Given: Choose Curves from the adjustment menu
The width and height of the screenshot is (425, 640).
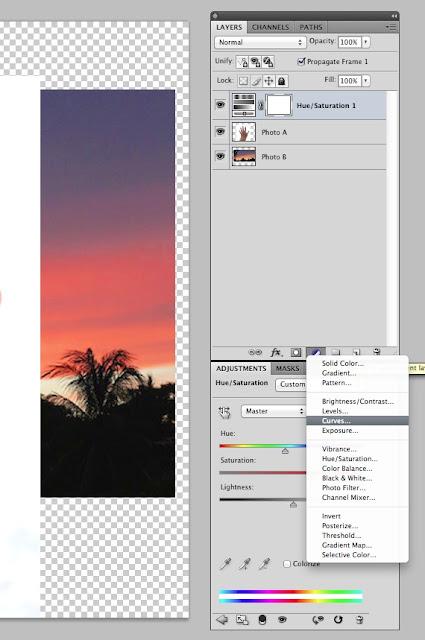Looking at the screenshot, I should [x=357, y=421].
